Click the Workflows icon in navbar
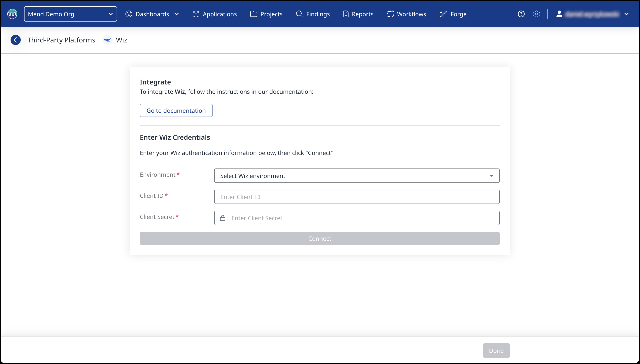Image resolution: width=640 pixels, height=364 pixels. point(390,14)
